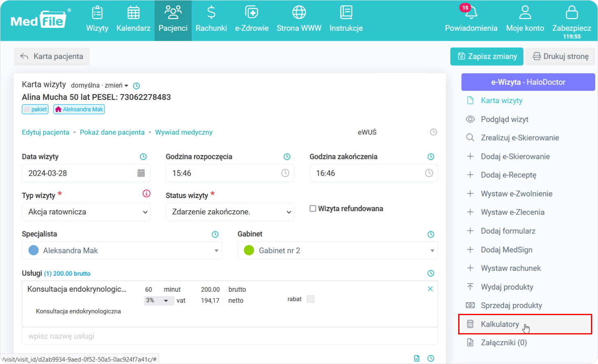Click history clock beside Data wizyty
Viewport: 598px width, 364px height.
coord(143,157)
